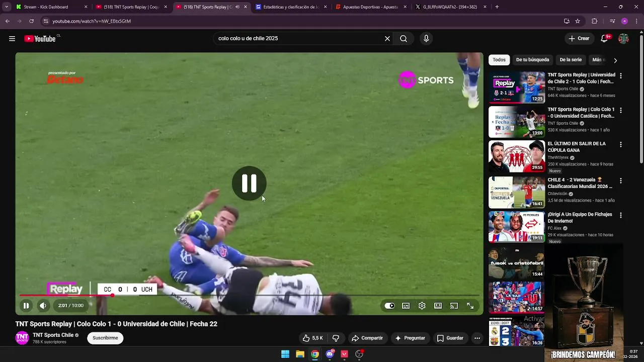Bookmark this page with star icon
644x362 pixels.
click(578, 21)
